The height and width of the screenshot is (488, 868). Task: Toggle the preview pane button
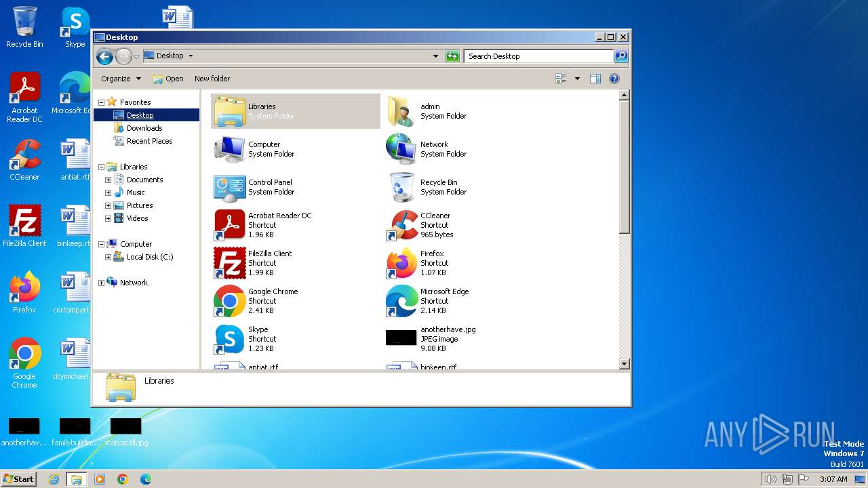pos(595,79)
